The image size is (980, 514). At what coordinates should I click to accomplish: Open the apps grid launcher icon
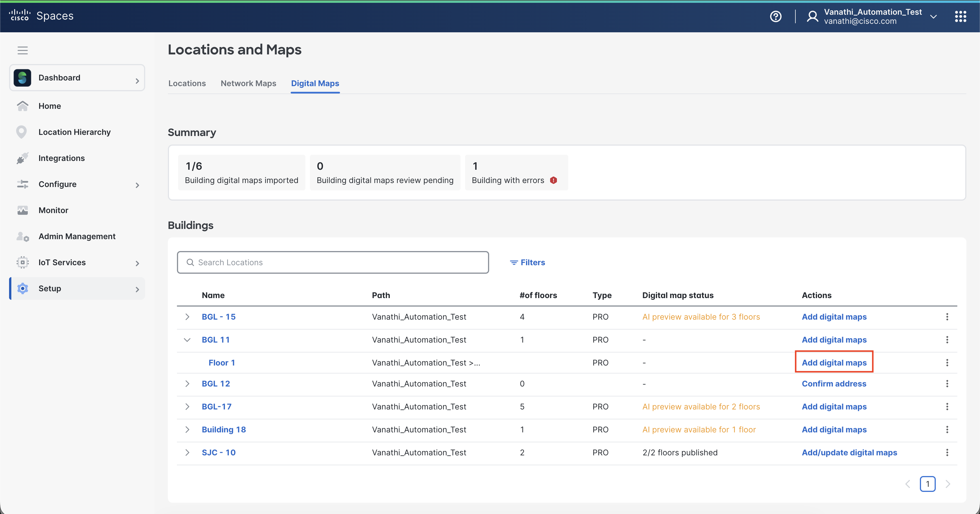pyautogui.click(x=960, y=16)
